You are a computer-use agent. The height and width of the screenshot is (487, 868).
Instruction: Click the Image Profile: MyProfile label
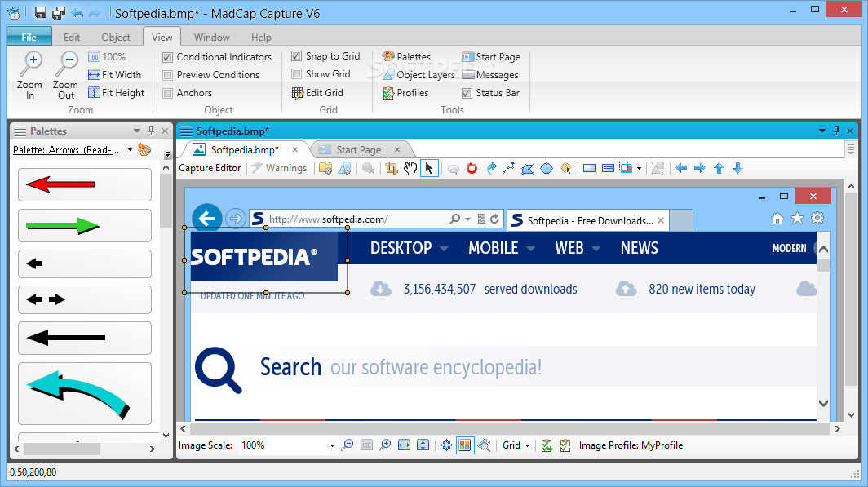631,445
